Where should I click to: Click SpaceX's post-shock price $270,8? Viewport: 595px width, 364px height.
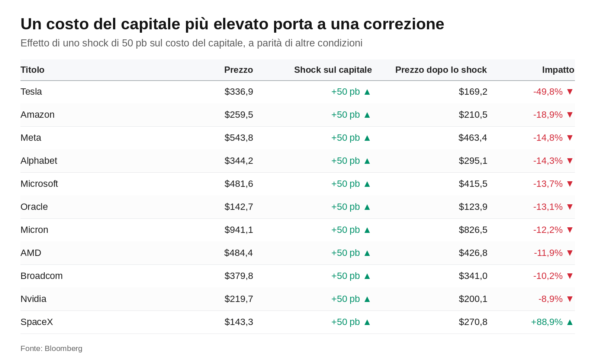pyautogui.click(x=473, y=322)
